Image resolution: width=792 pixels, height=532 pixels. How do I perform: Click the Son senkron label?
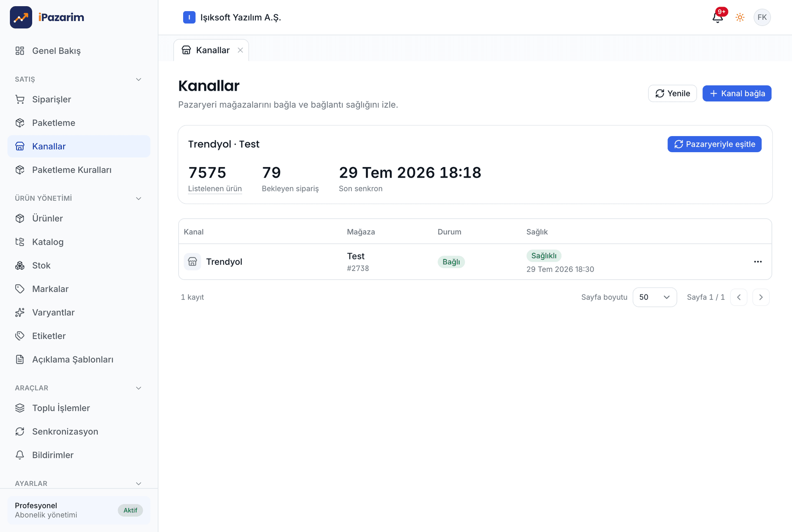click(361, 189)
